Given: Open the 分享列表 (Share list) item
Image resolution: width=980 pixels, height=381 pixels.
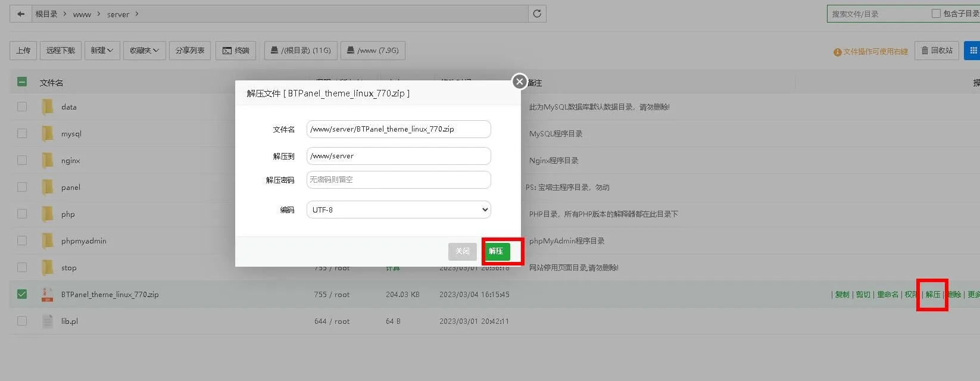Looking at the screenshot, I should 190,51.
